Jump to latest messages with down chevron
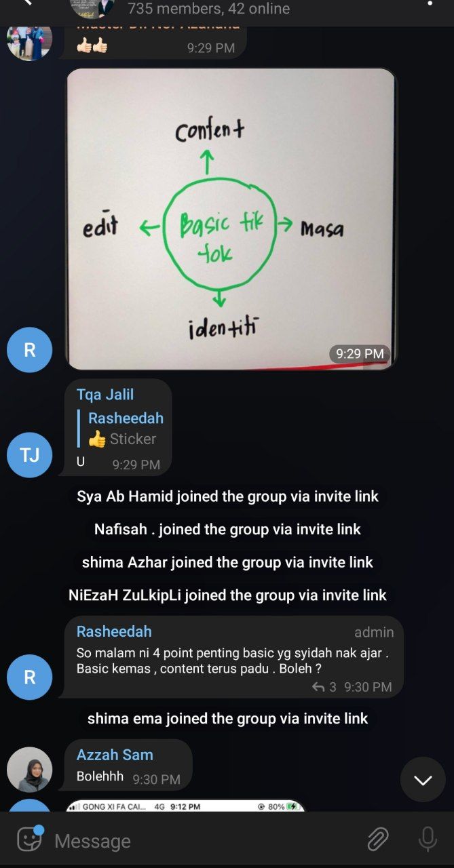The width and height of the screenshot is (454, 868). click(x=423, y=780)
